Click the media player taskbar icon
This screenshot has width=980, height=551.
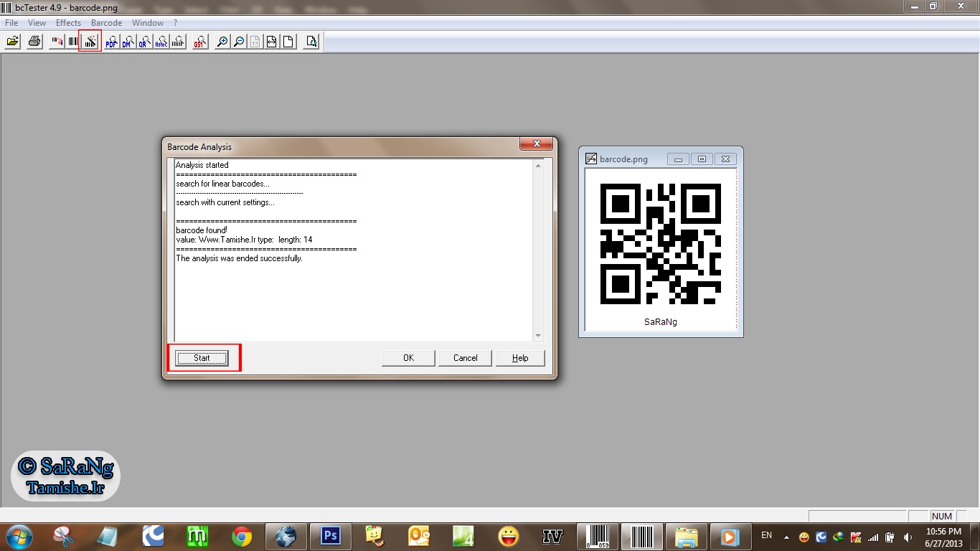coord(730,537)
